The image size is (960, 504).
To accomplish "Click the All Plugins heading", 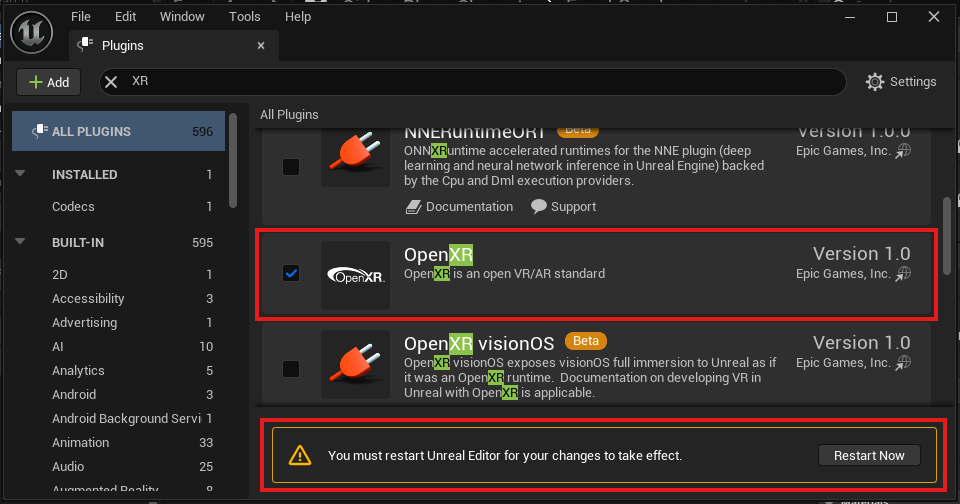I will tap(289, 115).
